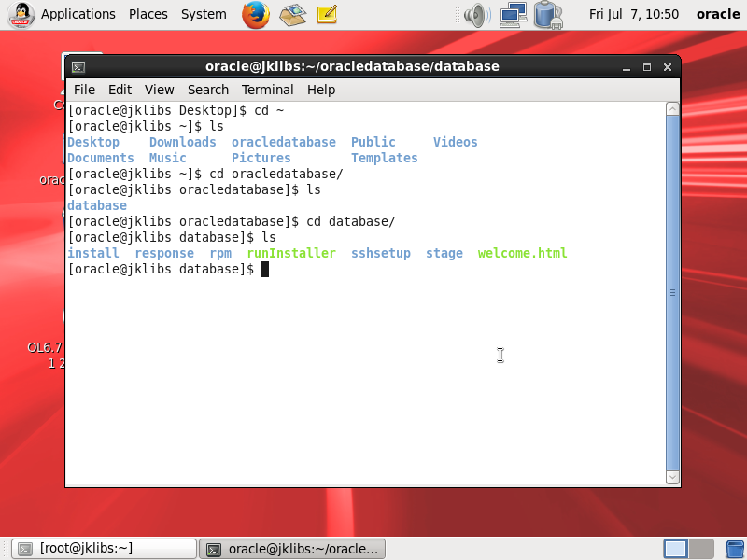Switch to the first workspace

[x=675, y=549]
